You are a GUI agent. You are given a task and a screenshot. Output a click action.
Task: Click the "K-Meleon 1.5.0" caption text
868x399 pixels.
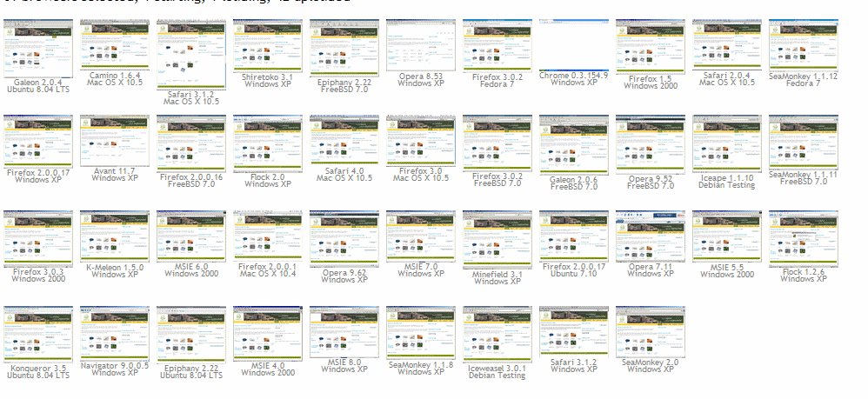[115, 268]
